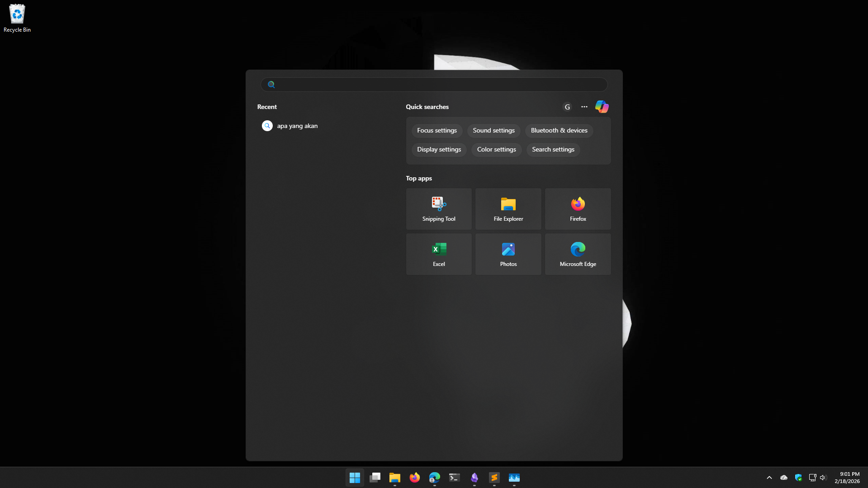Open the three-dot options menu
The image size is (868, 488).
(584, 107)
